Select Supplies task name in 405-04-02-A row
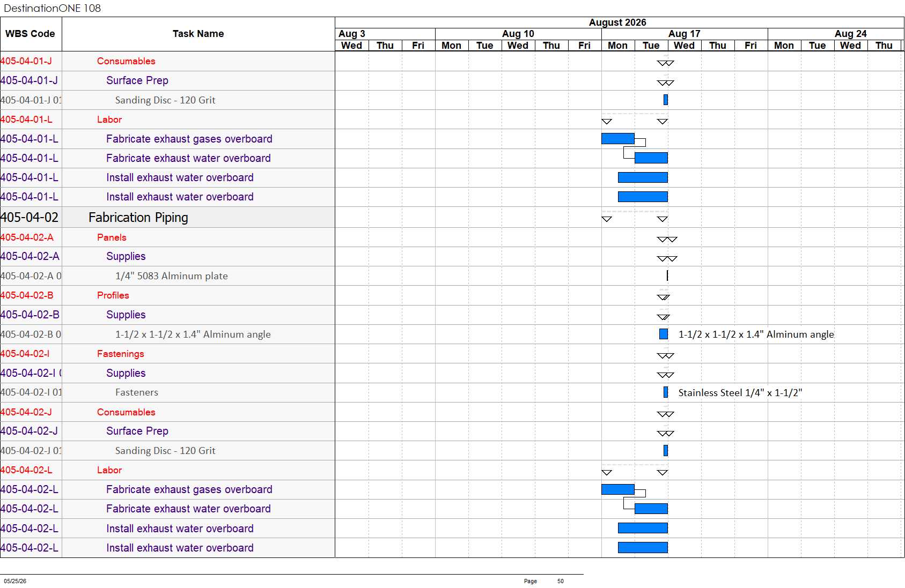The width and height of the screenshot is (905, 588). pos(126,256)
